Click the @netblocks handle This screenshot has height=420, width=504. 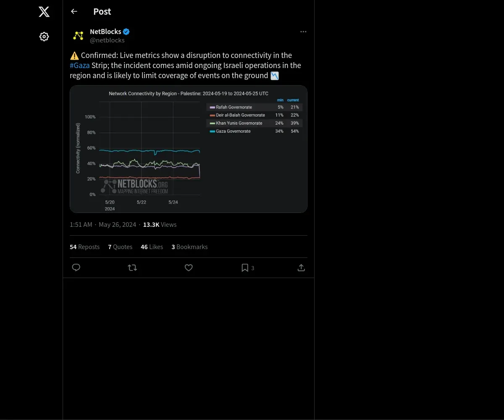point(107,40)
